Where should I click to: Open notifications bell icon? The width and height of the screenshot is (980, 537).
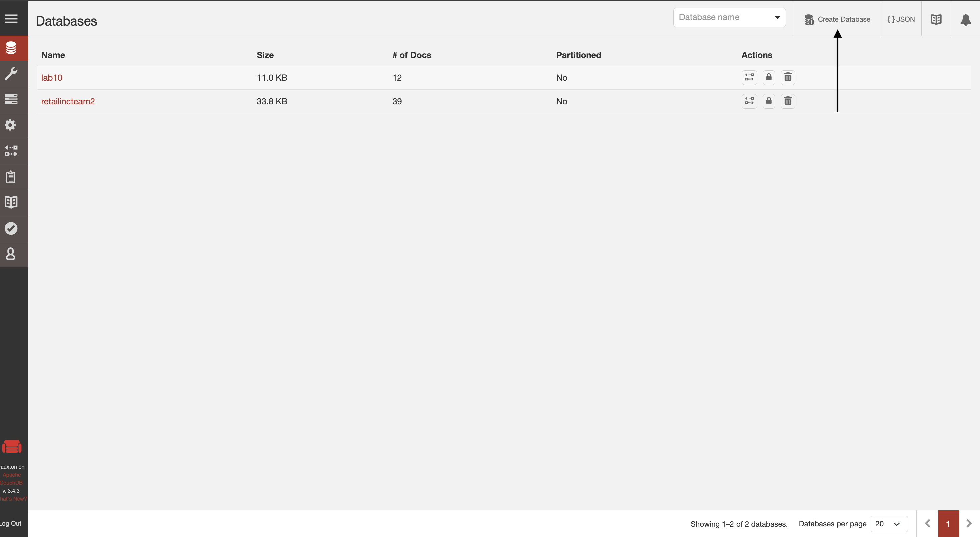pyautogui.click(x=966, y=19)
